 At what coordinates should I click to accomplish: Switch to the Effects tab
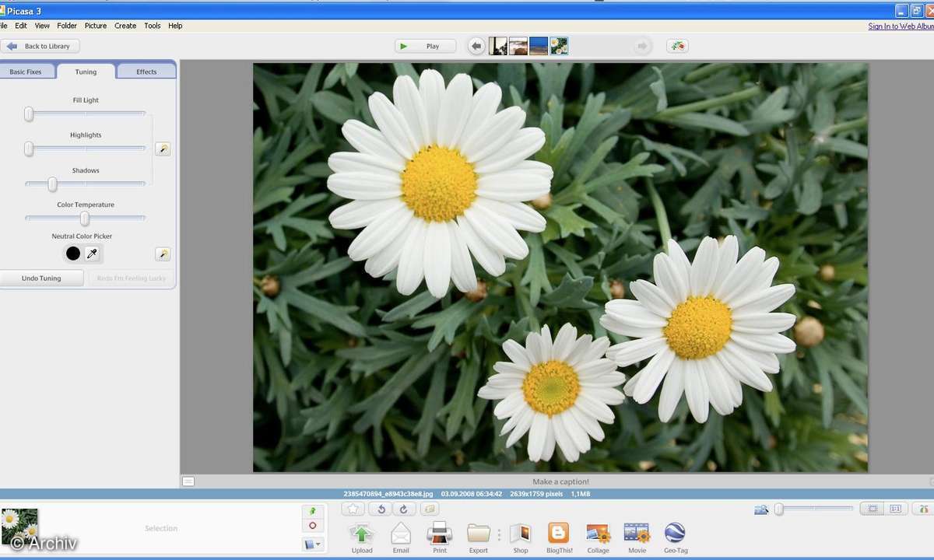point(146,72)
